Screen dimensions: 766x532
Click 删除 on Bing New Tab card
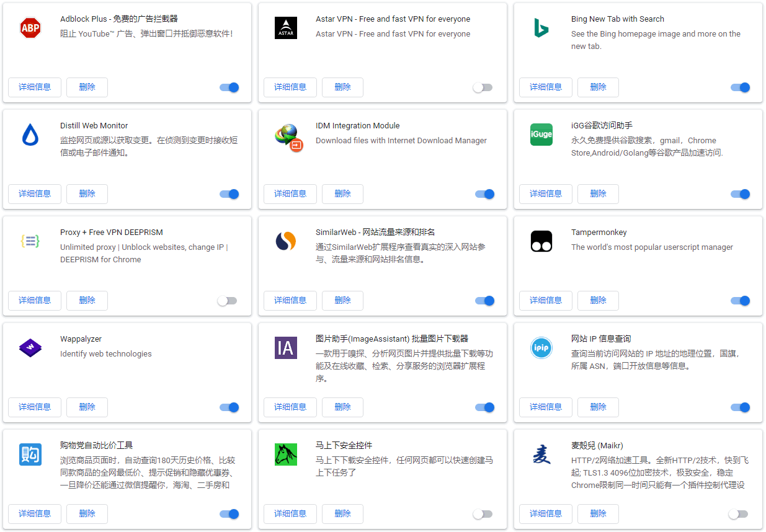(599, 87)
